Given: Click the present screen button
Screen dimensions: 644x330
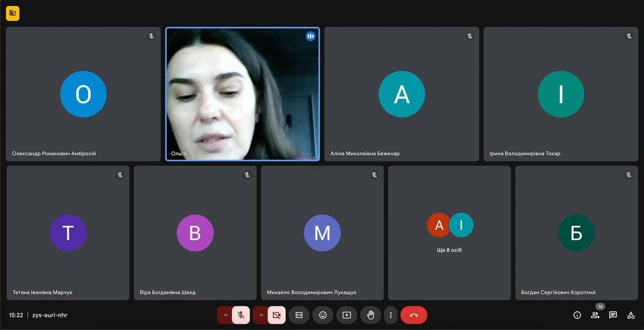Looking at the screenshot, I should pos(347,315).
